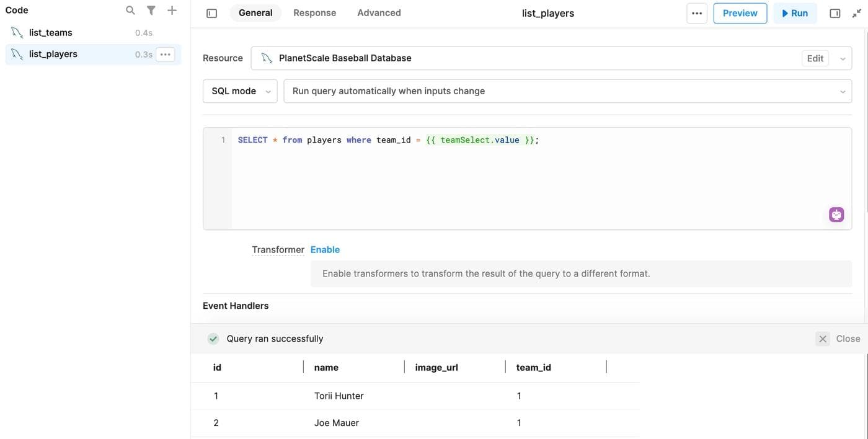868x439 pixels.
Task: Select the list_teams query
Action: point(51,33)
